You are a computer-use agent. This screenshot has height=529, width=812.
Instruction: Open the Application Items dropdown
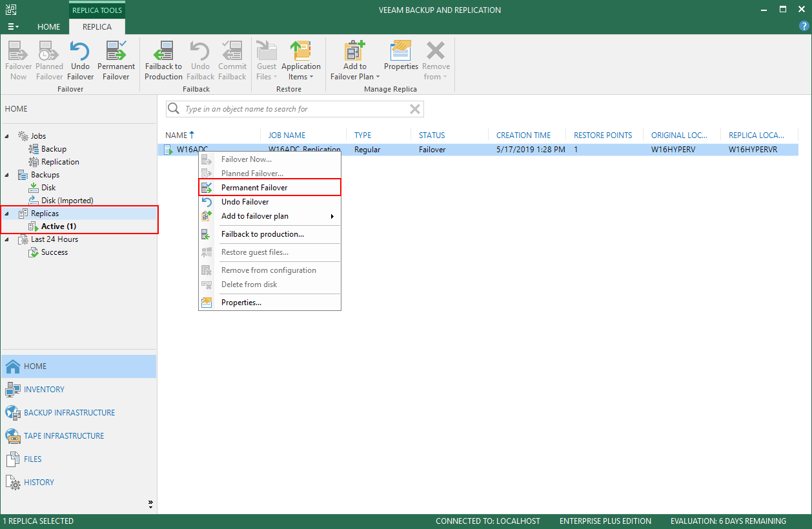pyautogui.click(x=301, y=60)
